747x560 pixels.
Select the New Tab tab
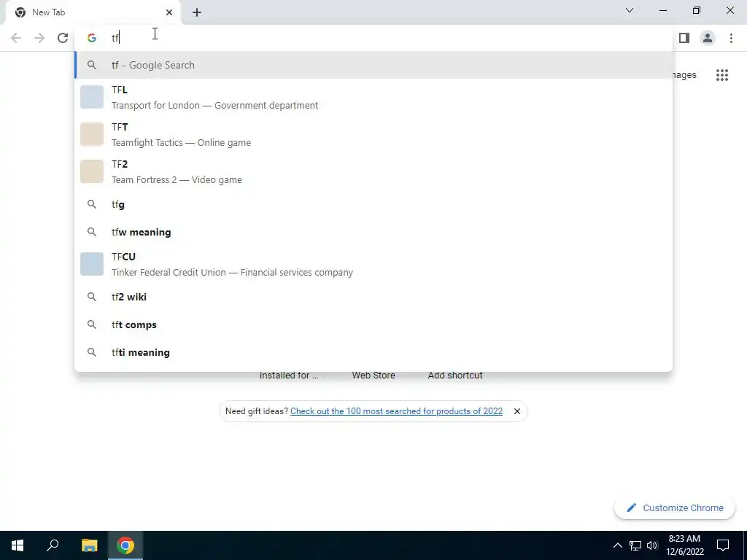click(x=93, y=12)
